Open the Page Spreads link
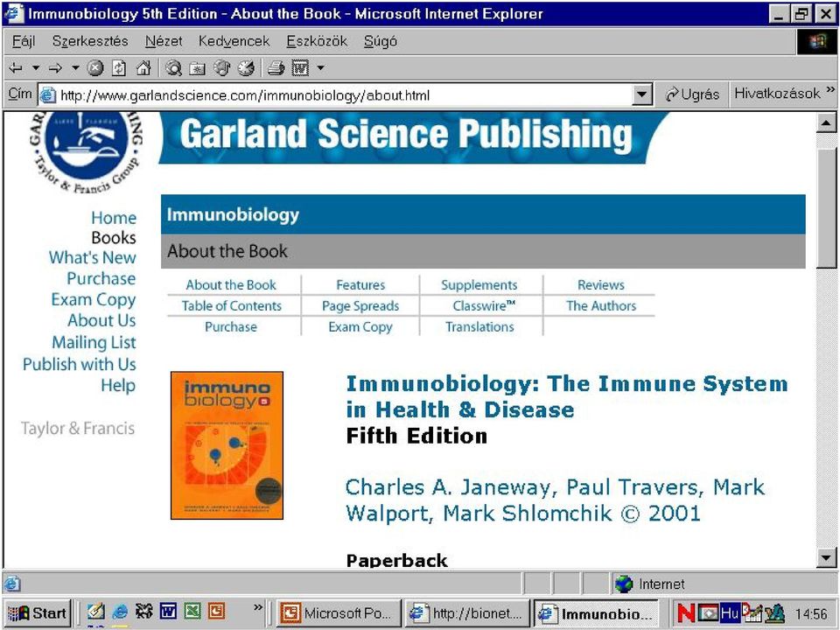This screenshot has height=630, width=840. [360, 306]
